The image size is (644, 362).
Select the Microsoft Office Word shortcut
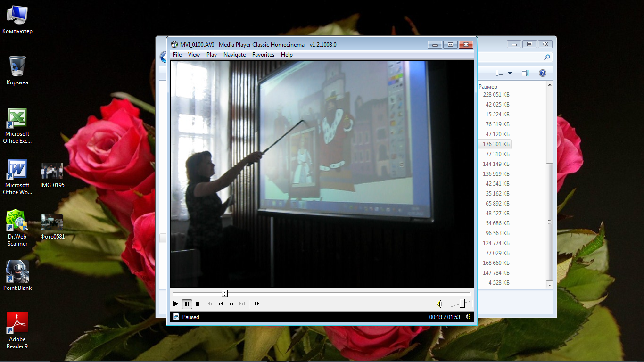pos(17,177)
